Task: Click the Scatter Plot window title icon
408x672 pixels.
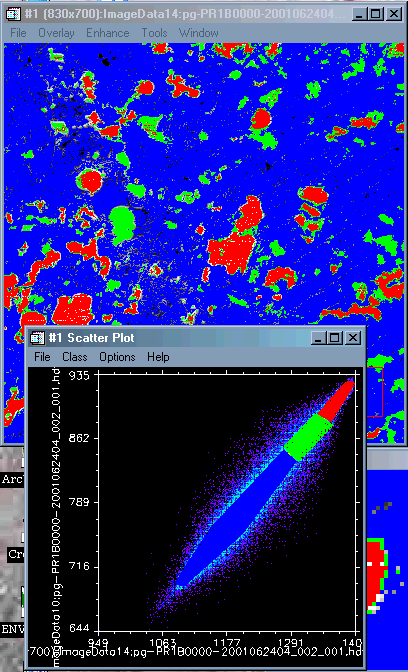Action: point(38,338)
